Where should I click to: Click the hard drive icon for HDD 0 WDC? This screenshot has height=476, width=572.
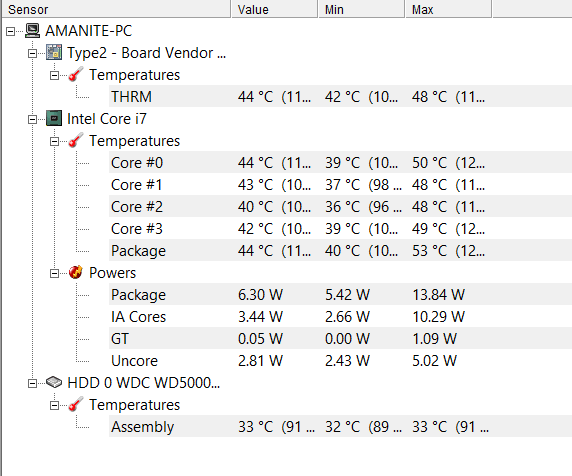coord(54,383)
